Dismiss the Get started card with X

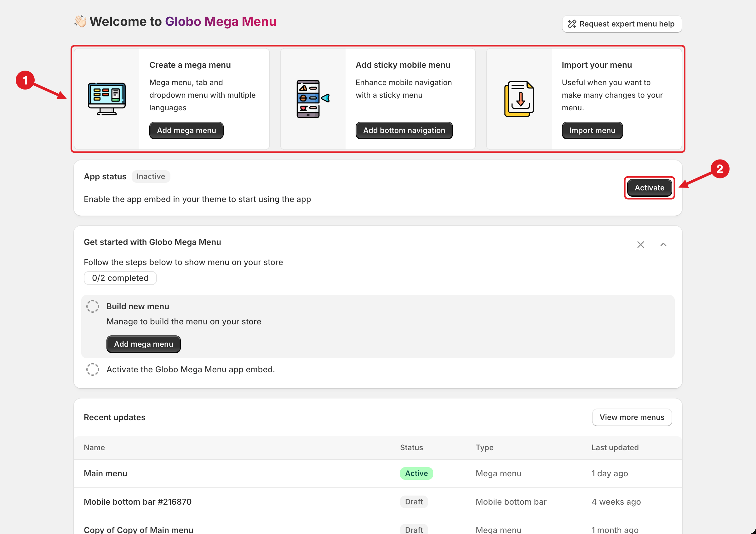point(640,245)
